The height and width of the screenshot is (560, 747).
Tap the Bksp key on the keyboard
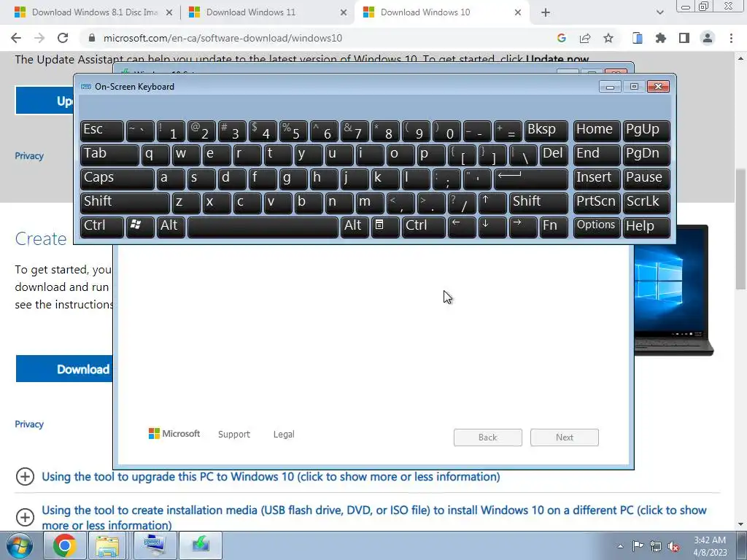(546, 131)
